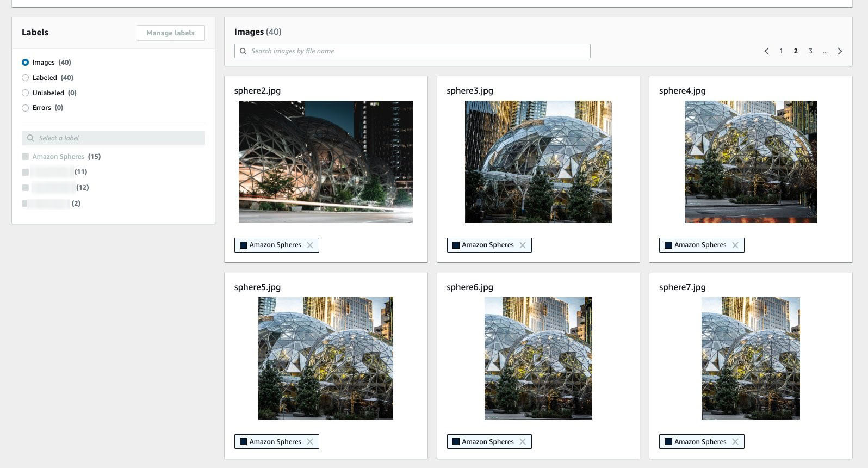Click the sphere7.jpg file name
The width and height of the screenshot is (868, 468).
(683, 287)
